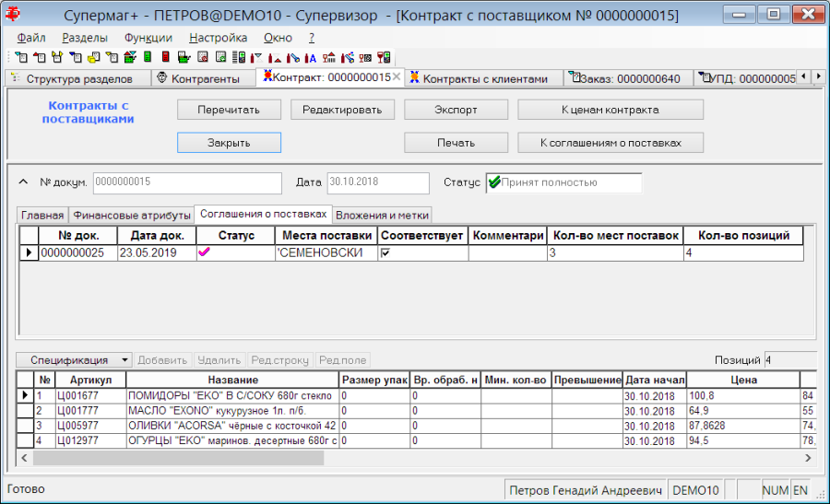830x504 pixels.
Task: Click the horizontal scrollbar thumb of specification table
Action: (x=178, y=458)
